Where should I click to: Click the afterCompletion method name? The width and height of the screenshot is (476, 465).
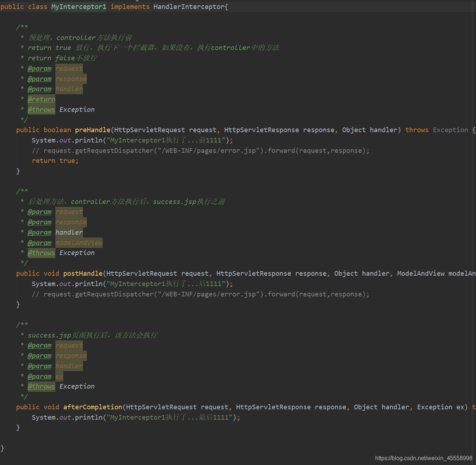(93, 407)
